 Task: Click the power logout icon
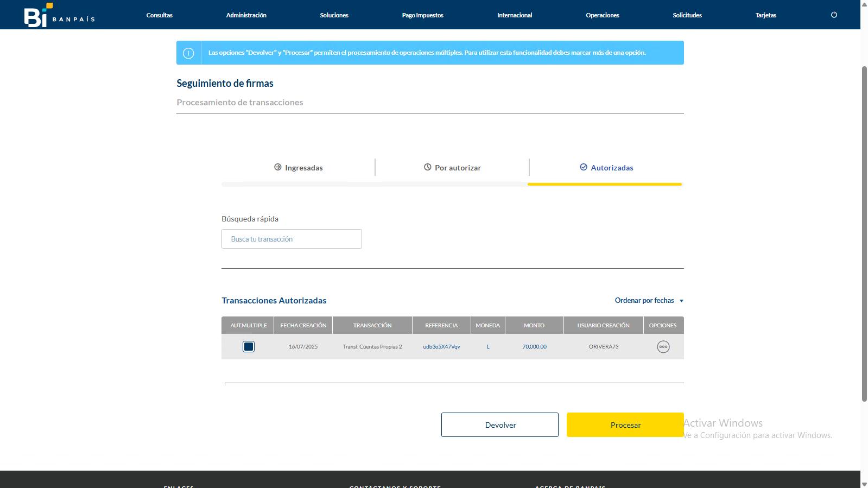(834, 15)
